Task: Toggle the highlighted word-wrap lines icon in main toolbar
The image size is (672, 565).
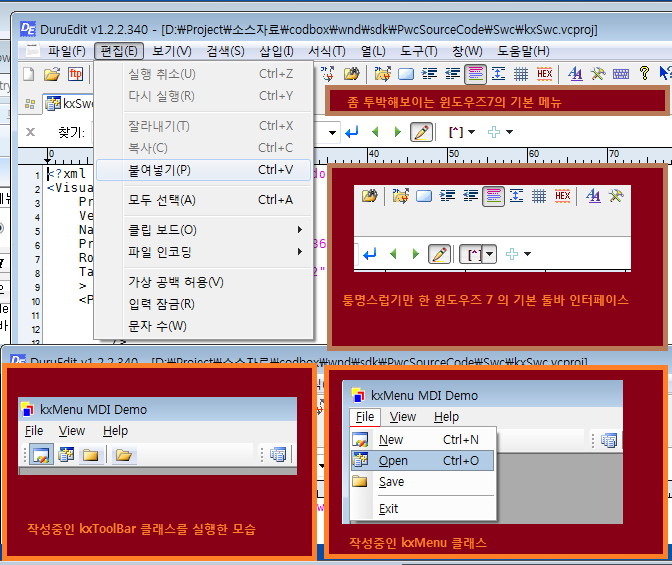Action: coord(476,74)
